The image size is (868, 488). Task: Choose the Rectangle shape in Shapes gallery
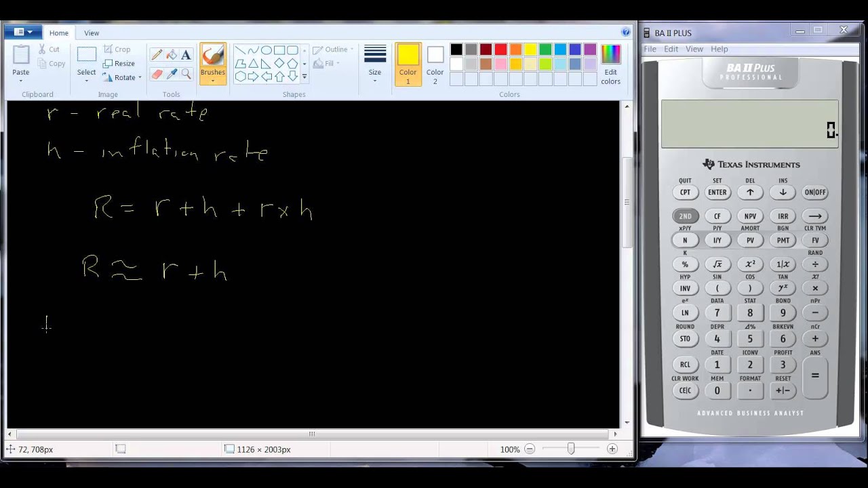(x=279, y=50)
